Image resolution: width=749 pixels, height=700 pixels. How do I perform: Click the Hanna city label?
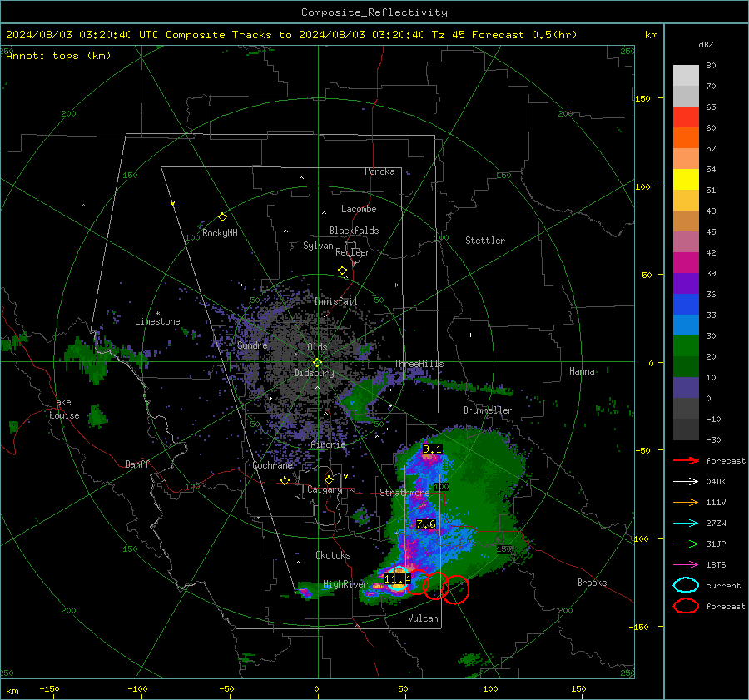[582, 371]
